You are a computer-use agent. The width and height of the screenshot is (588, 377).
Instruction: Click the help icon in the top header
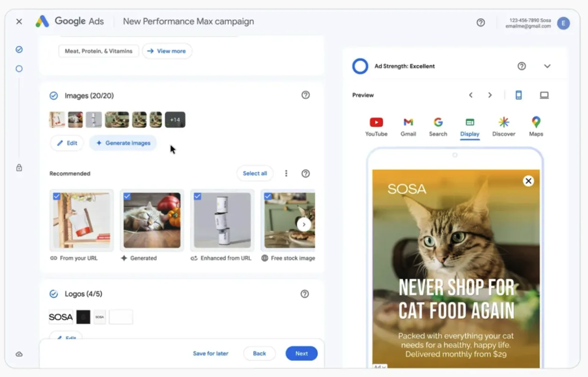pyautogui.click(x=480, y=23)
